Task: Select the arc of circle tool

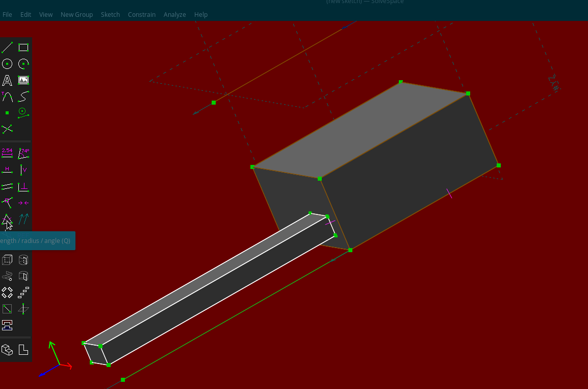Action: pos(23,63)
